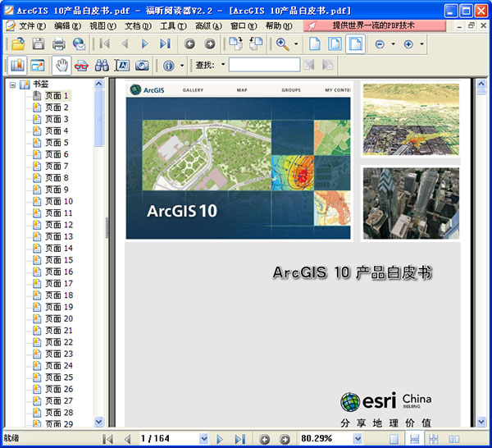
Task: Click document scroll up arrow
Action: pos(481,84)
